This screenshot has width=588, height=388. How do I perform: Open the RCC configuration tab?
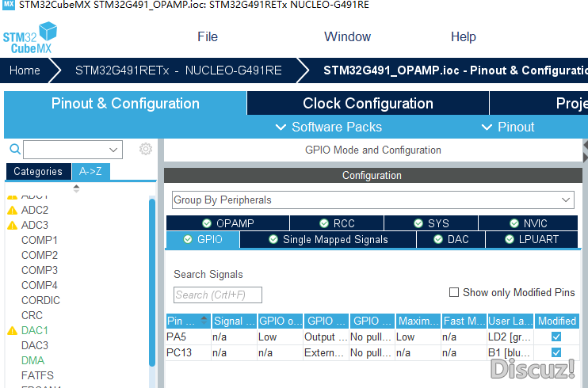(x=337, y=223)
